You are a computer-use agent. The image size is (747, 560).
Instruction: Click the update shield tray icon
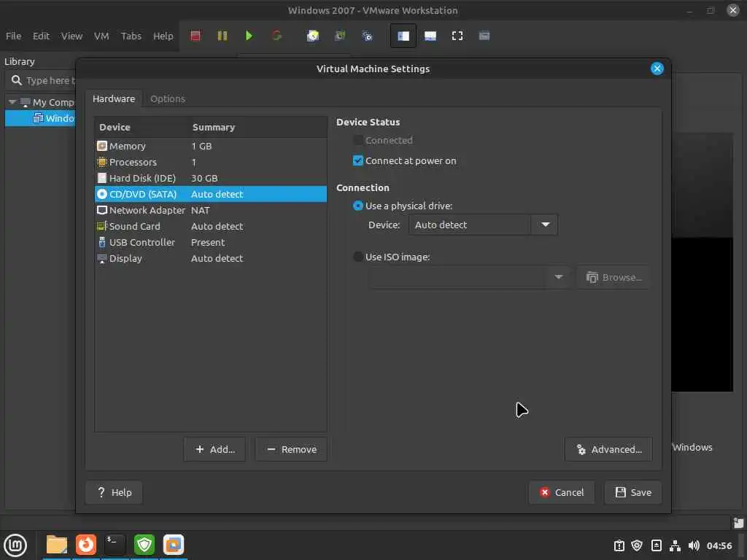tap(636, 545)
